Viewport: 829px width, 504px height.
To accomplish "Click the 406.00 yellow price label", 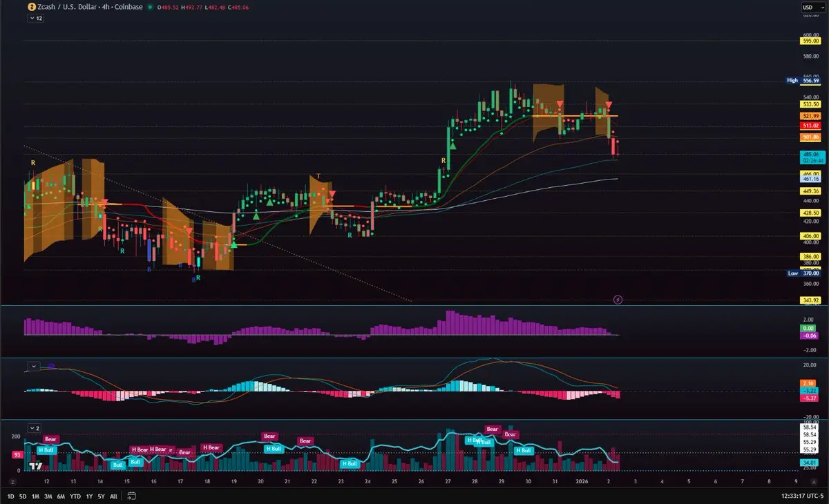I will (x=810, y=236).
